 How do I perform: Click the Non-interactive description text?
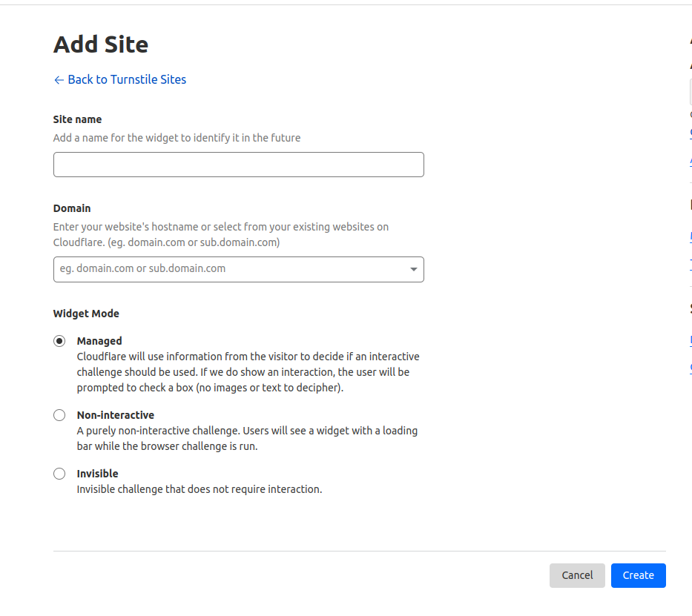click(x=247, y=438)
